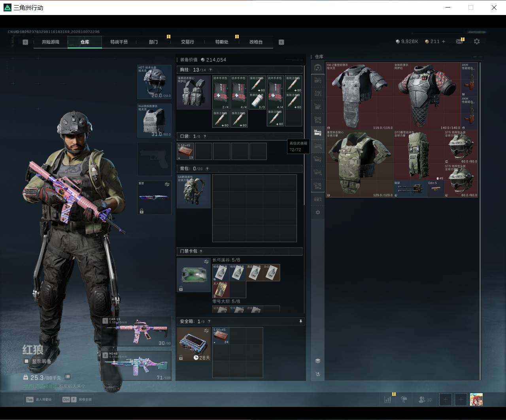Open the warehouse sidebar gear icon
Viewport: 506px width, 420px height.
[318, 212]
